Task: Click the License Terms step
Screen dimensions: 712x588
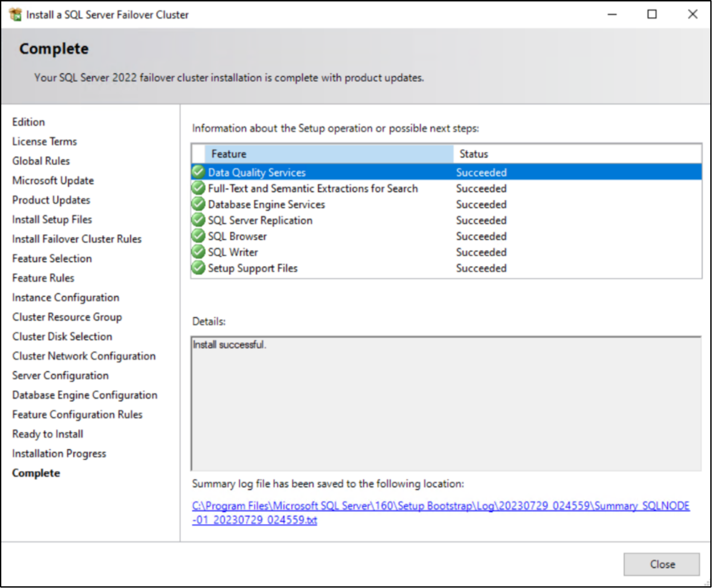Action: [45, 141]
